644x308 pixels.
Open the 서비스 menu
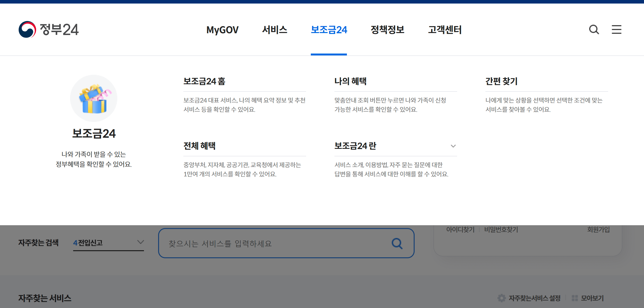[x=274, y=29]
